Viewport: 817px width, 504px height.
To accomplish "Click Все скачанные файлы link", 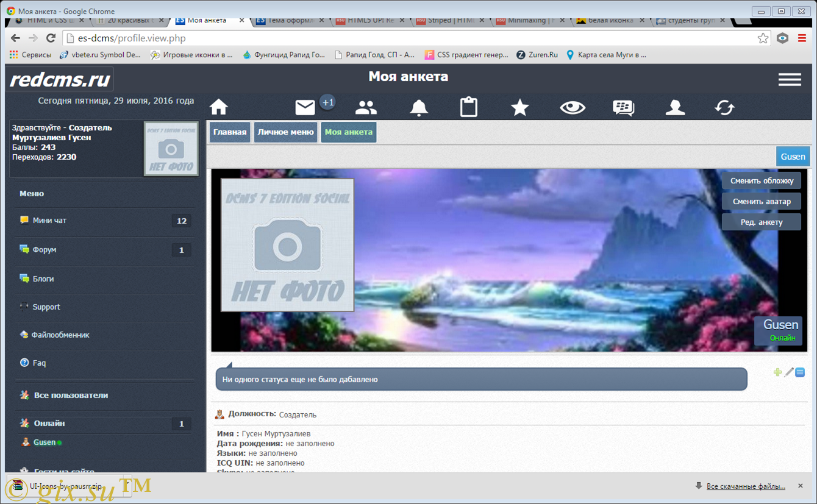I will coord(746,486).
